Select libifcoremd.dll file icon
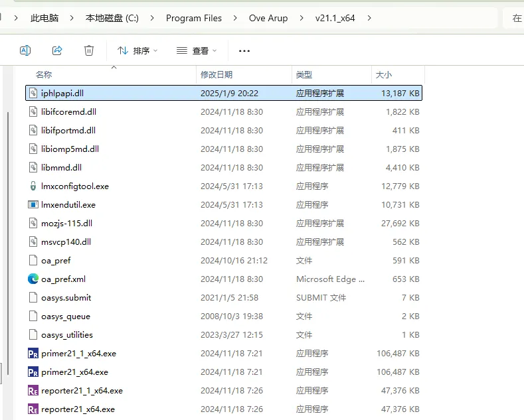The width and height of the screenshot is (524, 420). tap(33, 111)
